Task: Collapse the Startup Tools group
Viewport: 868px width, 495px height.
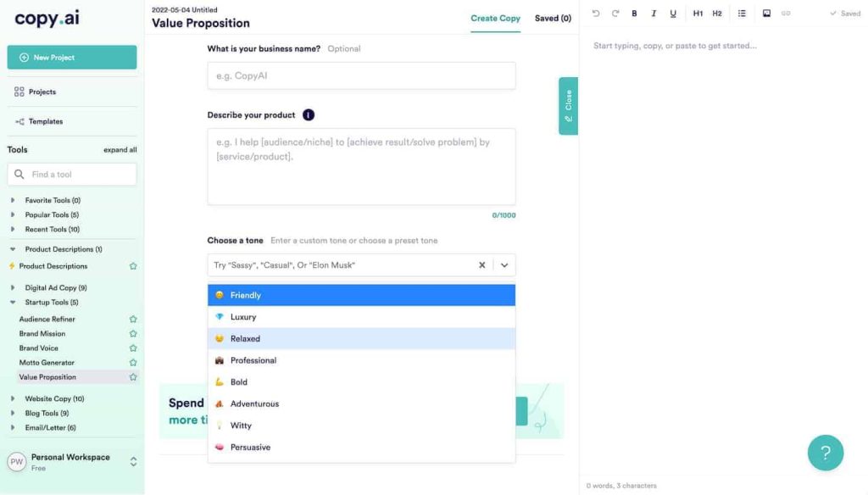Action: click(x=13, y=303)
